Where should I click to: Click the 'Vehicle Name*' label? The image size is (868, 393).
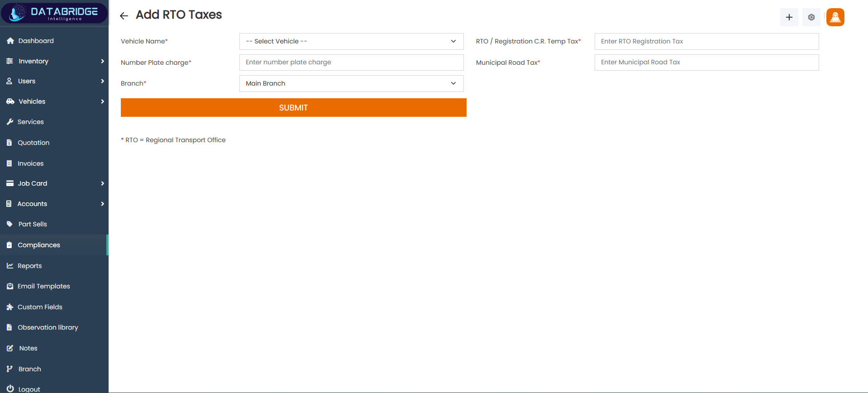[144, 41]
